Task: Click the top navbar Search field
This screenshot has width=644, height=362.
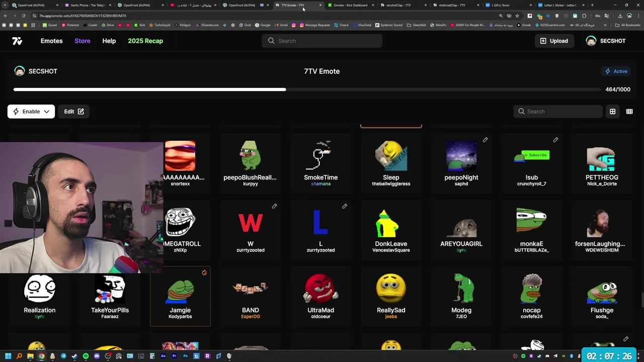Action: point(322,41)
